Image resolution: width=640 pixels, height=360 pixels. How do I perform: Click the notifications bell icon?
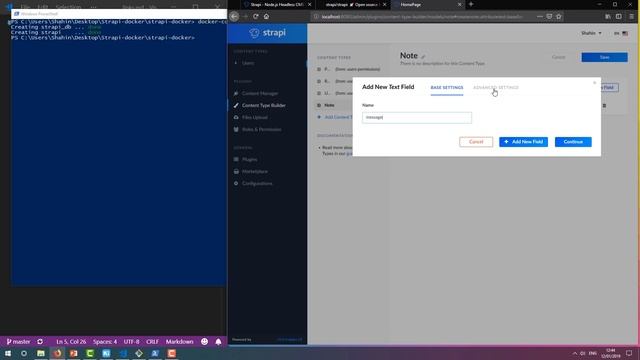[x=218, y=342]
